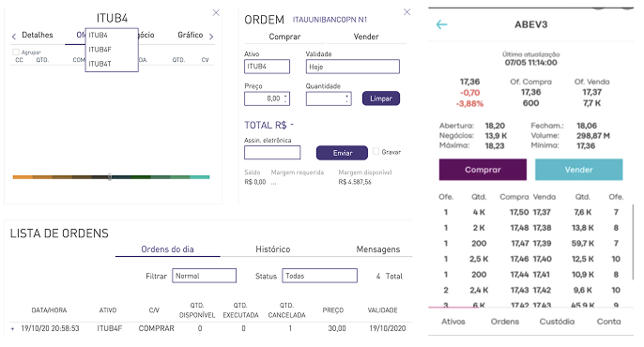Click the 298,87 M volume value
The height and width of the screenshot is (347, 644).
click(x=593, y=135)
